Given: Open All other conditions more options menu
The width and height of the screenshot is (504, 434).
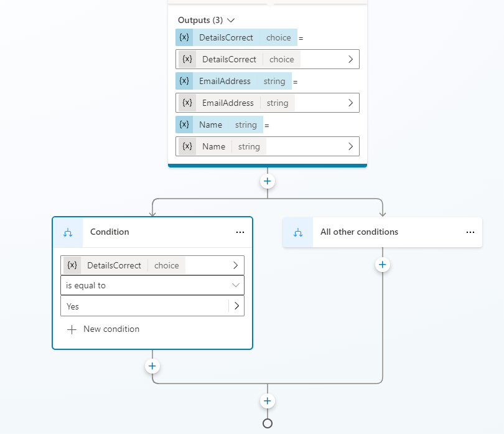Looking at the screenshot, I should click(x=470, y=232).
